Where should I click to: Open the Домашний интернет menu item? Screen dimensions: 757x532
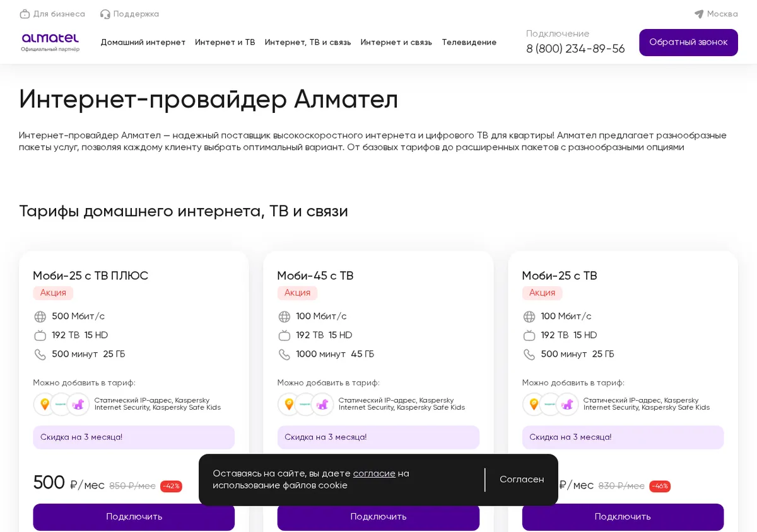click(143, 42)
